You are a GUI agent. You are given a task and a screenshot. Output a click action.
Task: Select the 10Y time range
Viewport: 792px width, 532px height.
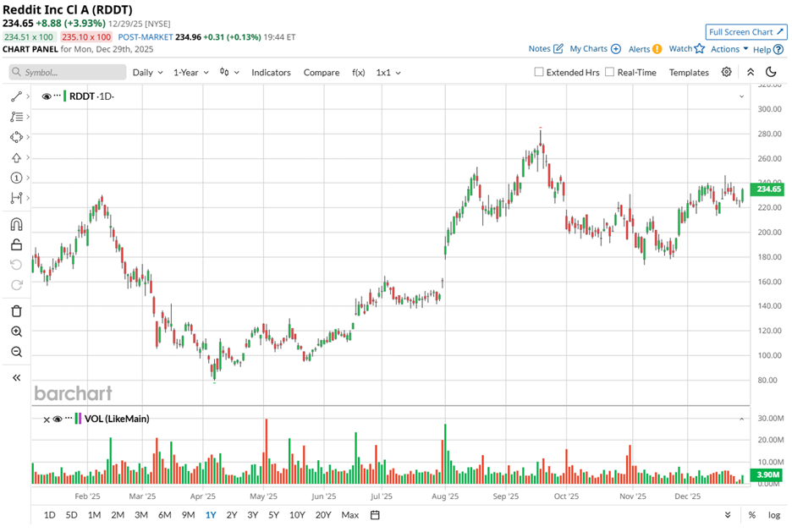coord(297,515)
